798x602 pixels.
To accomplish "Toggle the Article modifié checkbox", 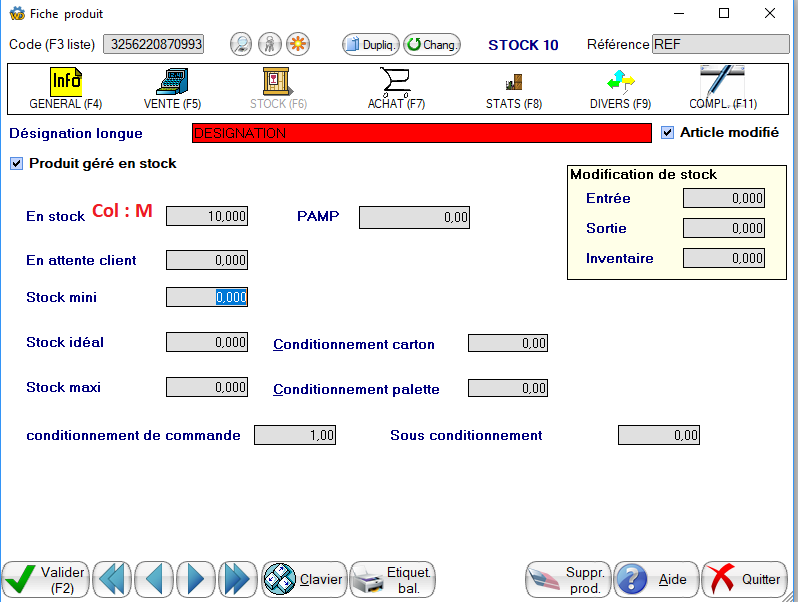I will (x=669, y=132).
